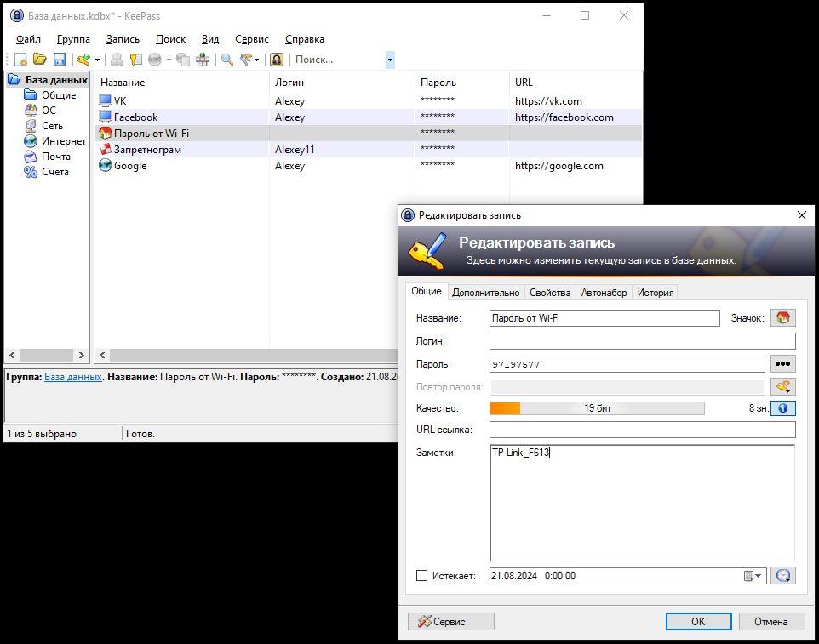Sort by the URL column header

pyautogui.click(x=576, y=82)
